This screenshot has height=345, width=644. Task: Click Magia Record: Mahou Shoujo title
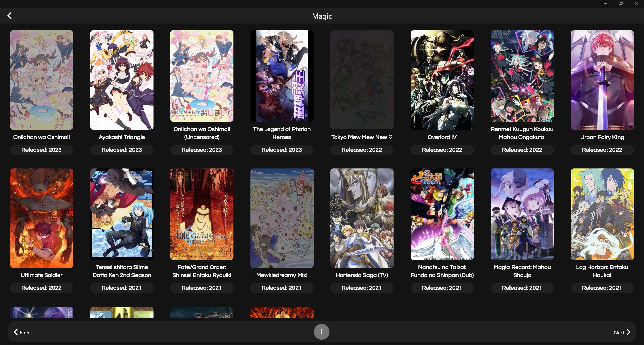(x=522, y=271)
